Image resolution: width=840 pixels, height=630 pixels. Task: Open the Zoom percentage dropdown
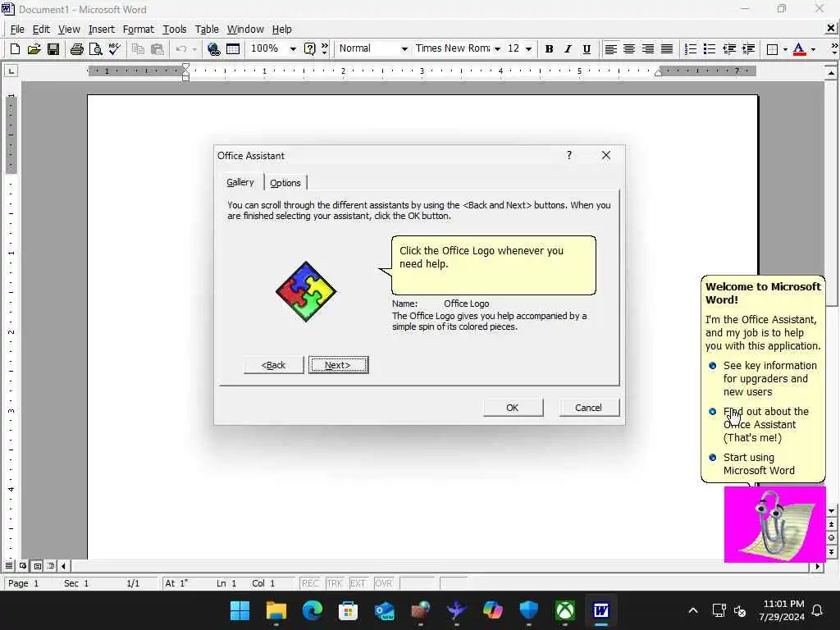coord(293,48)
